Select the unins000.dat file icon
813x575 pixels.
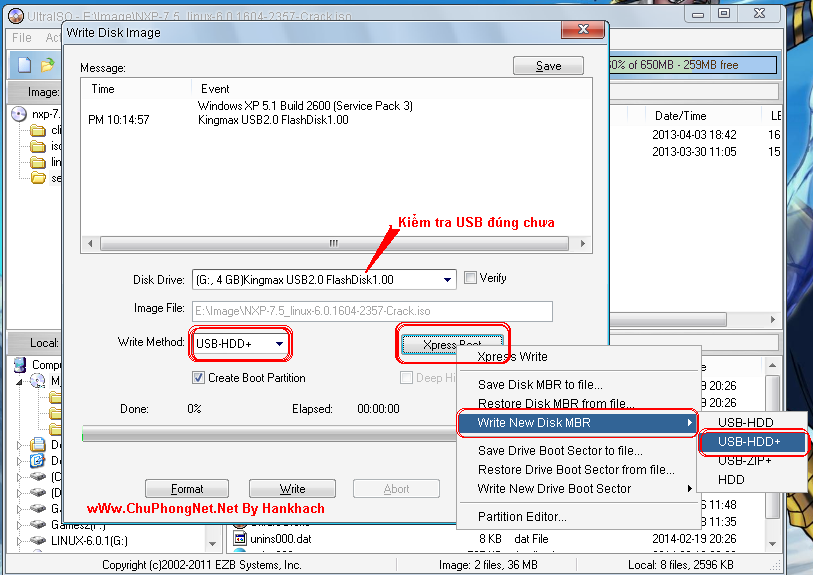coord(240,539)
